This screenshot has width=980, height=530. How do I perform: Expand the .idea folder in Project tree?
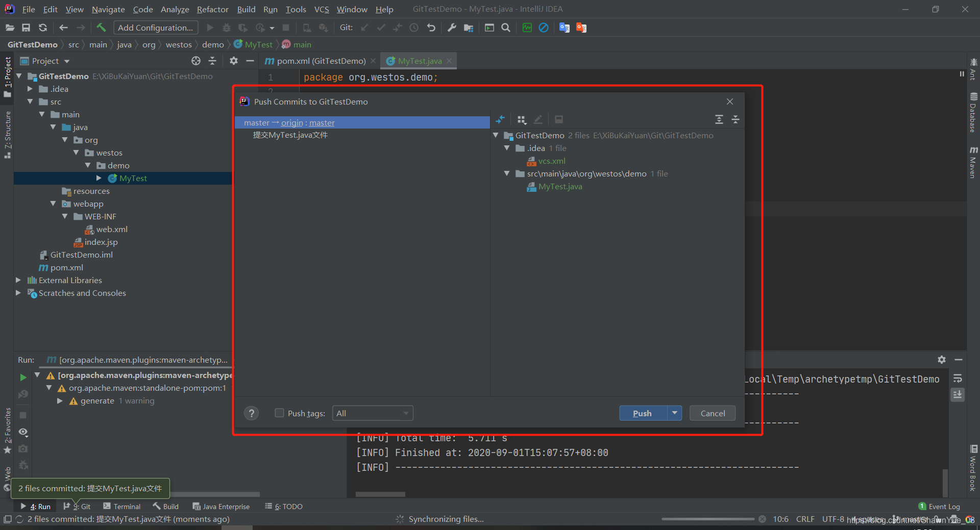[x=30, y=89]
